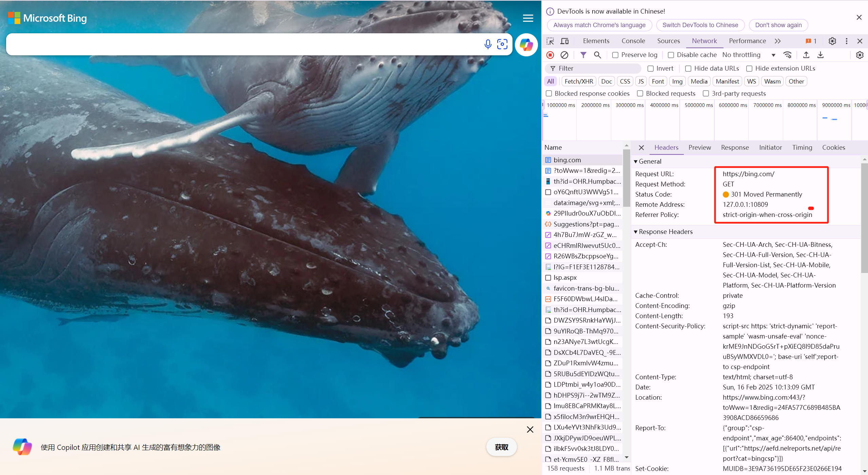
Task: Stop recording network log
Action: click(x=550, y=55)
